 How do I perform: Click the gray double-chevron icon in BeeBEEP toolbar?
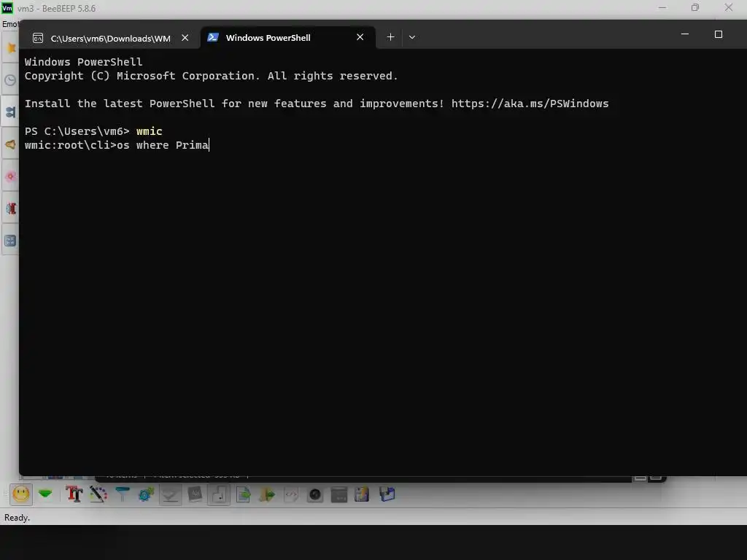coord(170,495)
